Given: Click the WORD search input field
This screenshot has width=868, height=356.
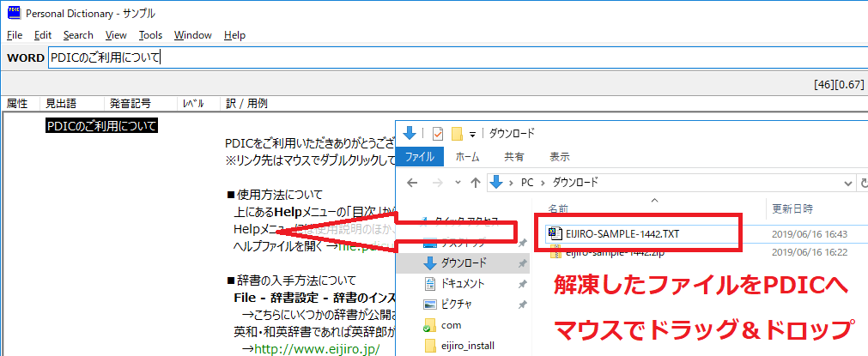Looking at the screenshot, I should [458, 57].
